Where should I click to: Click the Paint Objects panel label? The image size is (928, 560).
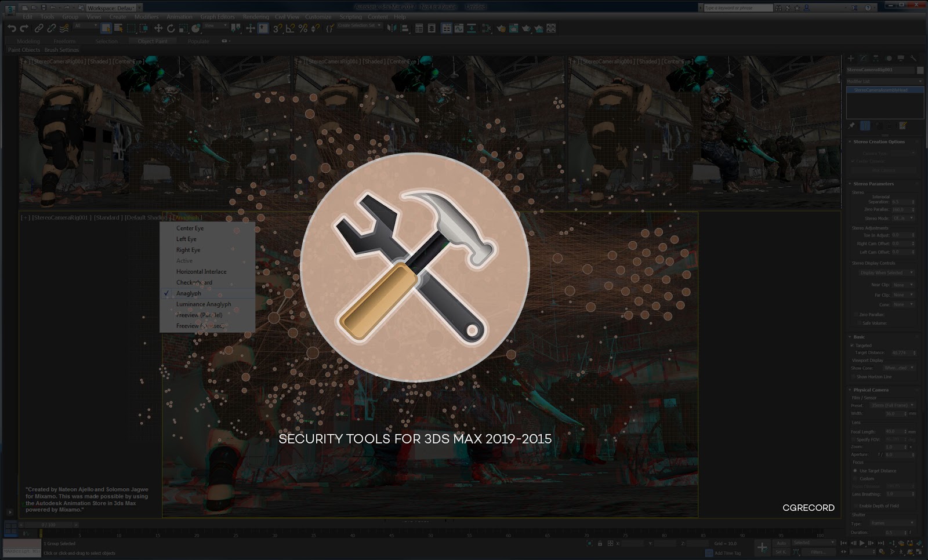[24, 50]
